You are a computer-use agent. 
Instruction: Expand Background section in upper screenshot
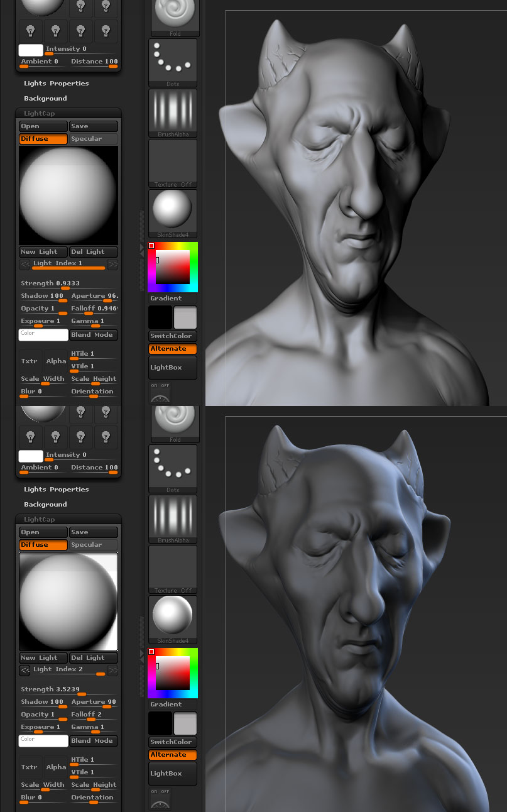pyautogui.click(x=45, y=98)
